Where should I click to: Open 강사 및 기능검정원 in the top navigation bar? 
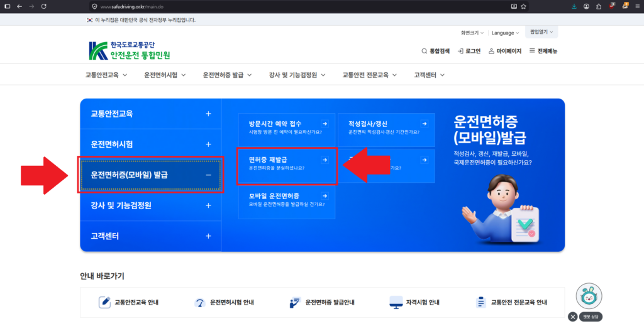pos(297,75)
